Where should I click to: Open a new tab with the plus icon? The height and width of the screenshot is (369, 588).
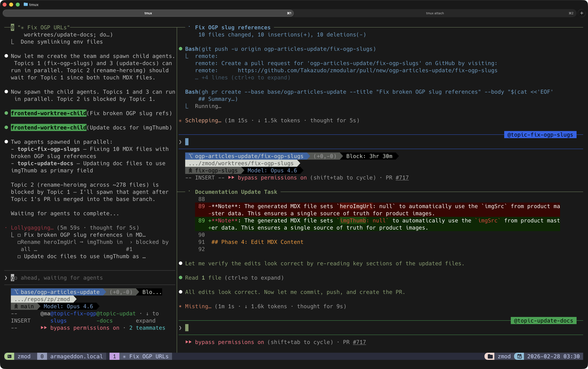coord(582,13)
